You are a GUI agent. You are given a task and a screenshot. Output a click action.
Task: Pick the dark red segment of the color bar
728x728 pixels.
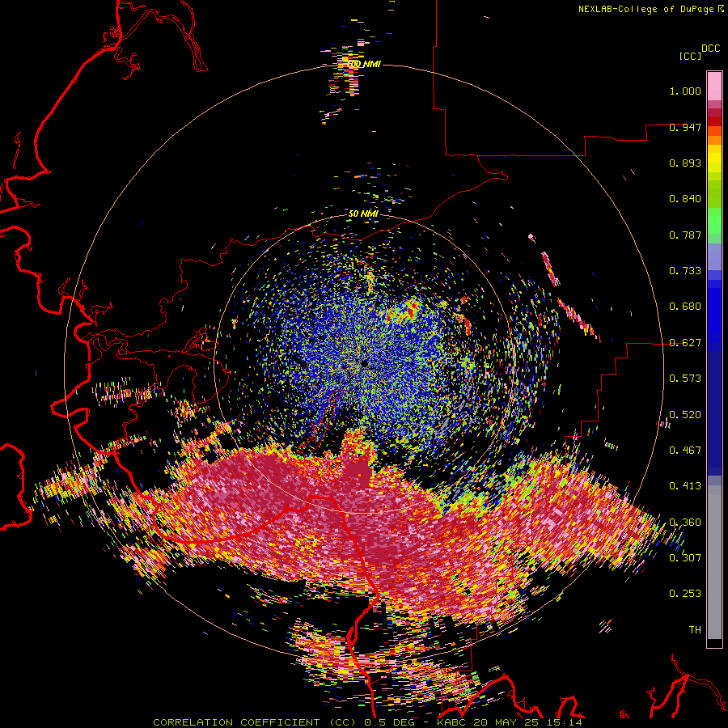pyautogui.click(x=714, y=112)
